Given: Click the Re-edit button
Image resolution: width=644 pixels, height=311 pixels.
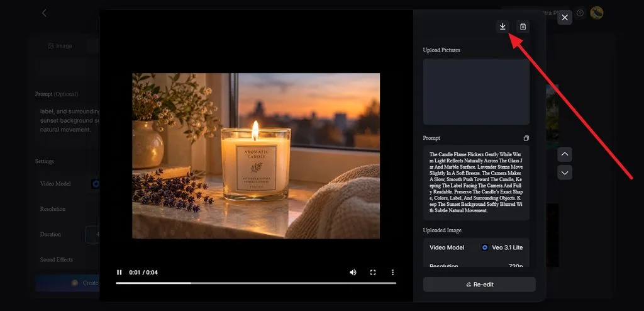Looking at the screenshot, I should 479,285.
